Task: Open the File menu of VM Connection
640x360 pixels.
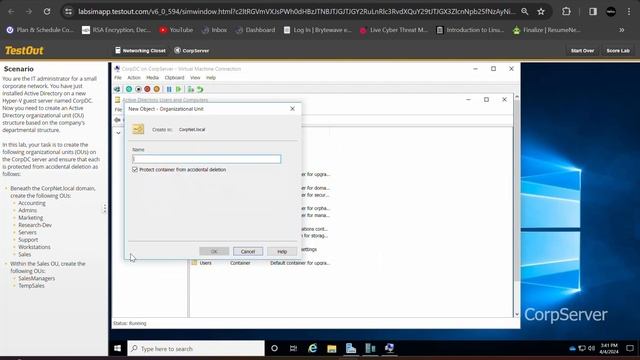Action: pos(118,78)
